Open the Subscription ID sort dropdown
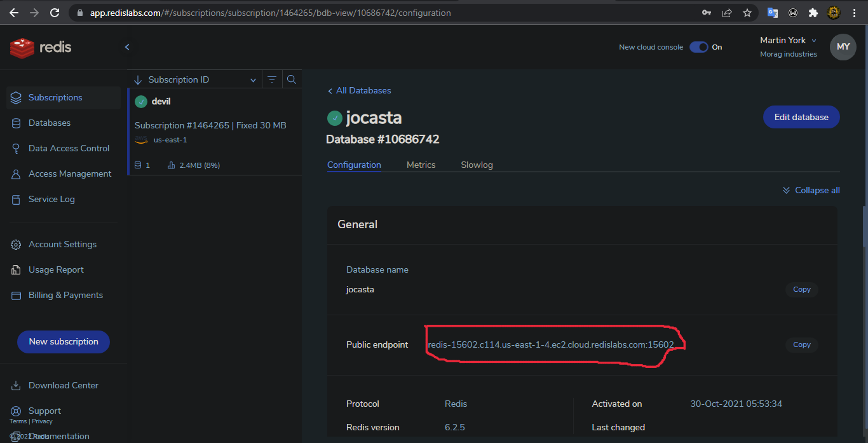This screenshot has height=443, width=868. point(202,79)
